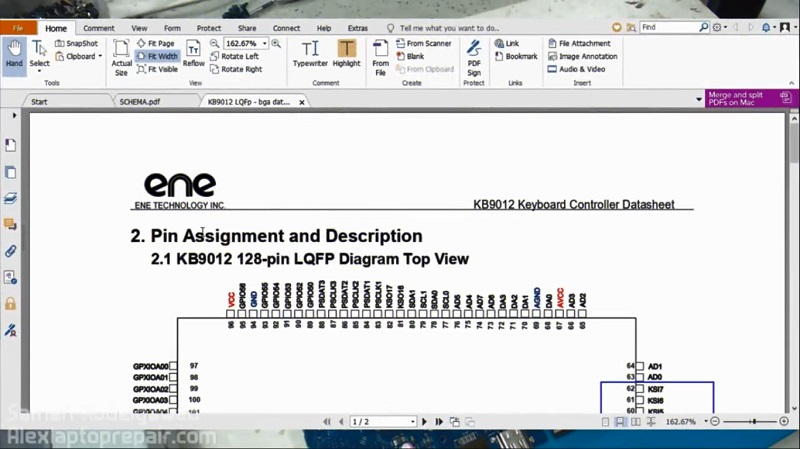Rotate the page right

tap(236, 69)
